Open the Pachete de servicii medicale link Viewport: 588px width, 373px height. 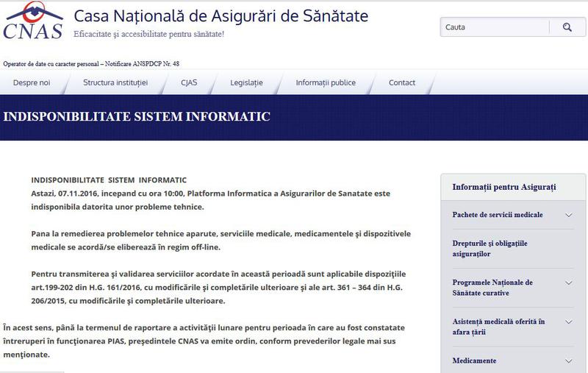(498, 215)
